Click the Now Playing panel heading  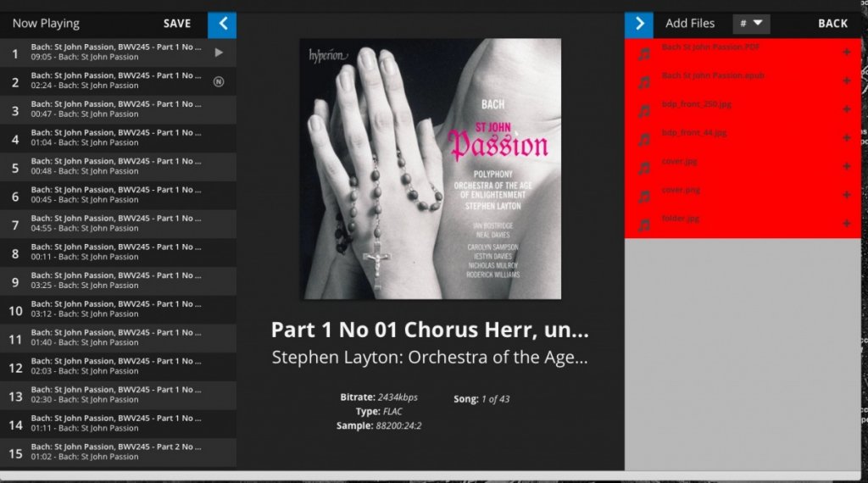point(46,24)
